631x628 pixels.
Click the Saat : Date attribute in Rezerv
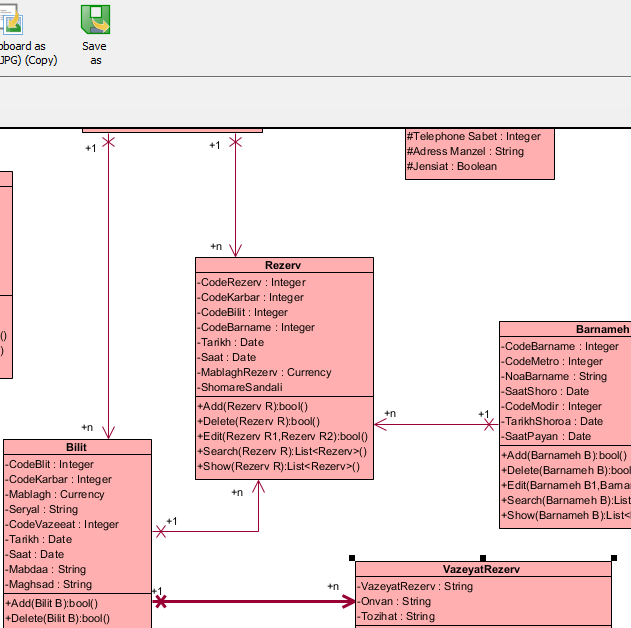(x=227, y=357)
